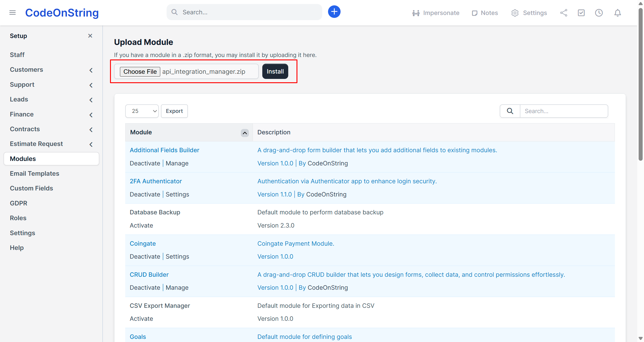
Task: Activate the Database Backup module
Action: coord(141,226)
